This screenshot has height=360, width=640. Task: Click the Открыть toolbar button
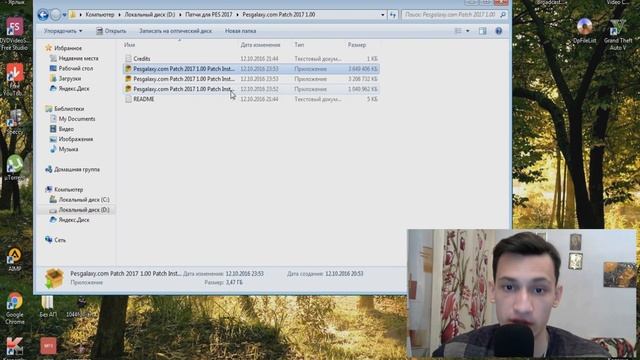click(111, 31)
